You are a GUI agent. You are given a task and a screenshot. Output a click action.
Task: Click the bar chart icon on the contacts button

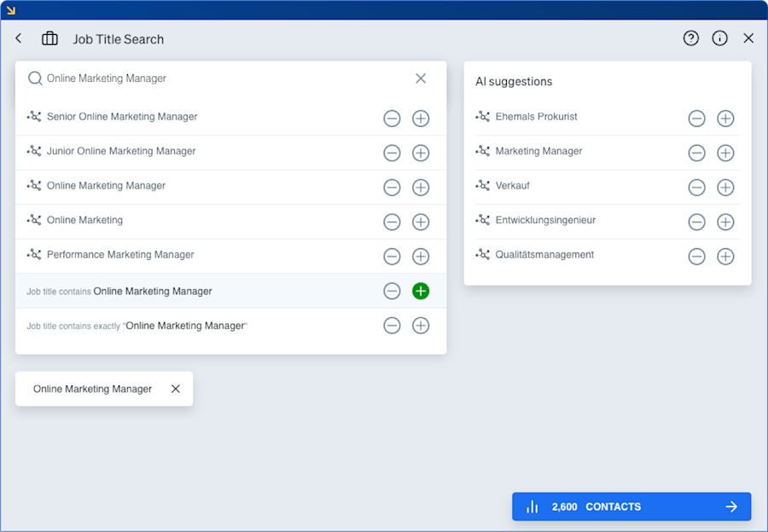[531, 506]
